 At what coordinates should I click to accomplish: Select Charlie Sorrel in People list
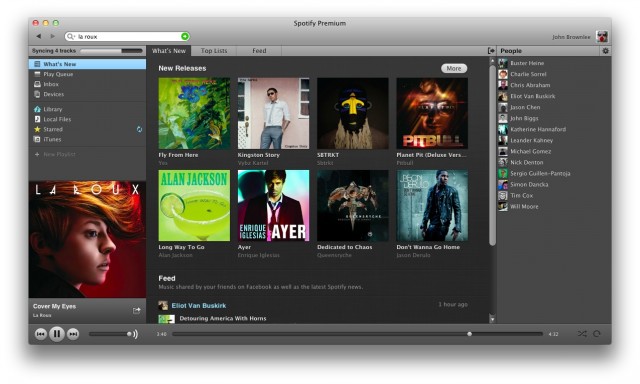[x=528, y=74]
